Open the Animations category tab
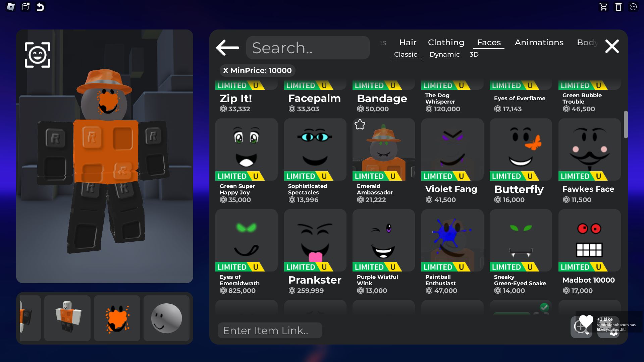The height and width of the screenshot is (362, 644). pyautogui.click(x=539, y=43)
